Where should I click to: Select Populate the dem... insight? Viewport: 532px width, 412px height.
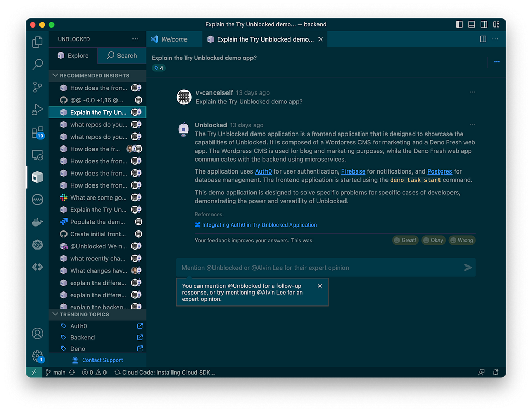coord(97,222)
